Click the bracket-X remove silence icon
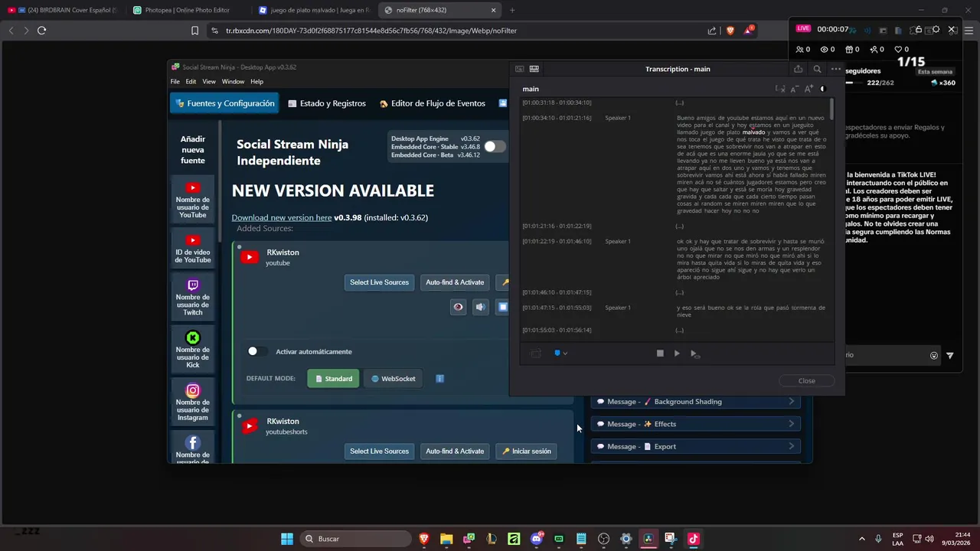980x551 pixels. pos(780,89)
